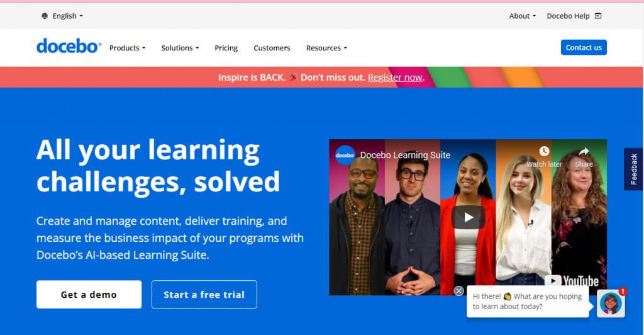644x335 pixels.
Task: Expand the About menu
Action: 523,16
